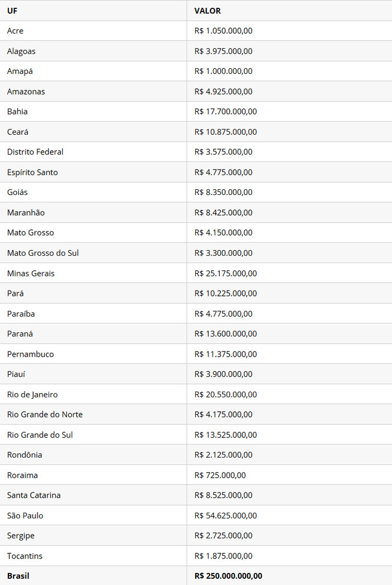The image size is (392, 585).
Task: Select the Acre row name
Action: pos(16,31)
